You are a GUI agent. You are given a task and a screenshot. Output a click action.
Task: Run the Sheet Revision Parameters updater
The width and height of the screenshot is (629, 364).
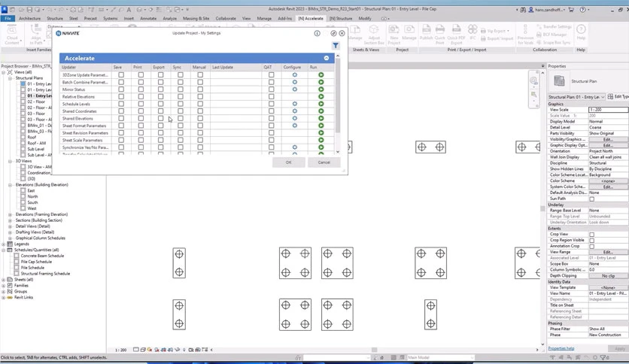[x=321, y=132]
